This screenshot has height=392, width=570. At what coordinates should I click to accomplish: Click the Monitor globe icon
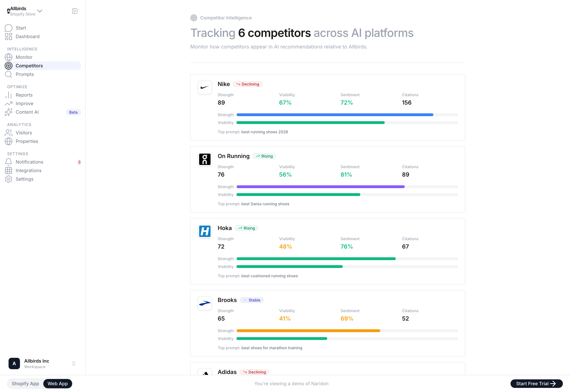pos(9,57)
